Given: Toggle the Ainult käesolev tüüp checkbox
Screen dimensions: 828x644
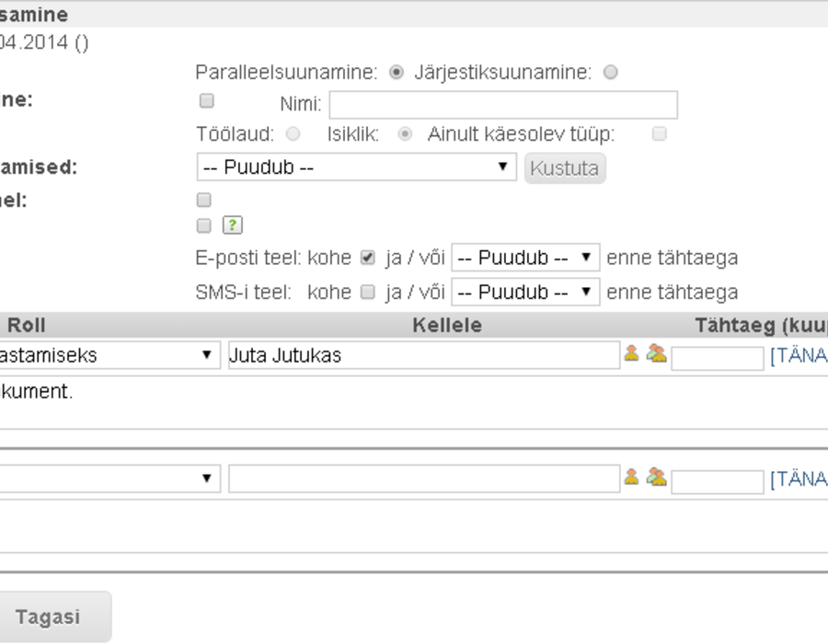Looking at the screenshot, I should coord(659,134).
